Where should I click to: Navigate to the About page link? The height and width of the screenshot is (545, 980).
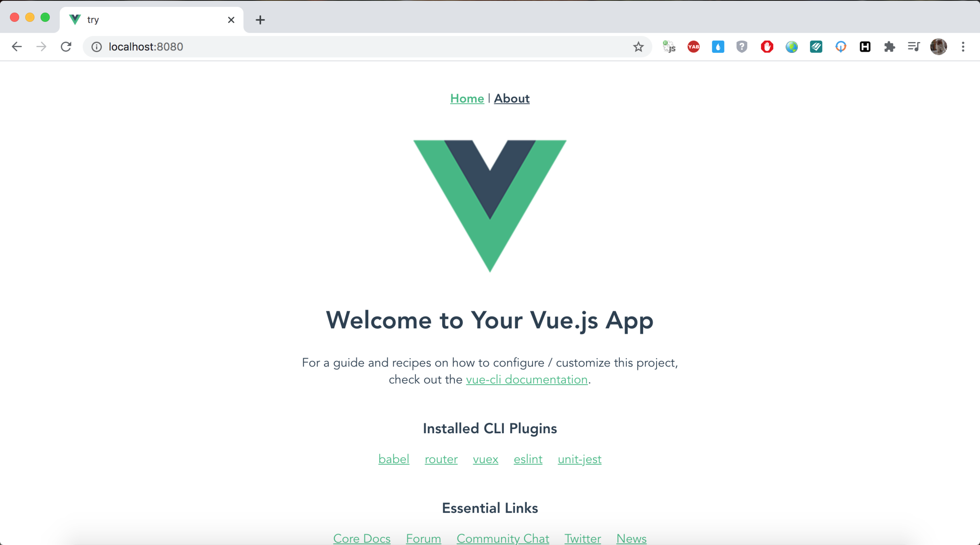coord(512,99)
